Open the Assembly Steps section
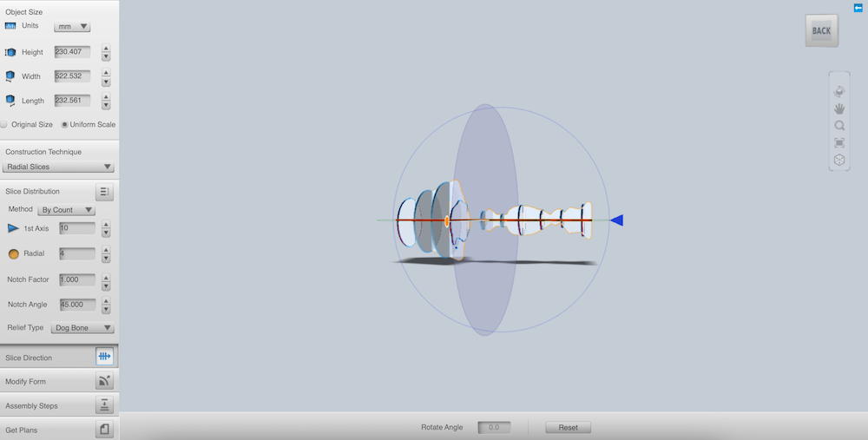 point(58,405)
